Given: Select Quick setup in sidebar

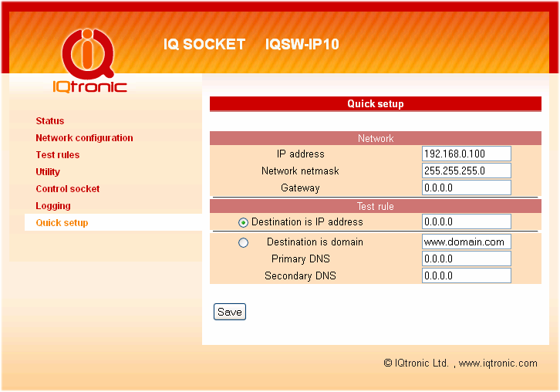Looking at the screenshot, I should click(x=62, y=222).
